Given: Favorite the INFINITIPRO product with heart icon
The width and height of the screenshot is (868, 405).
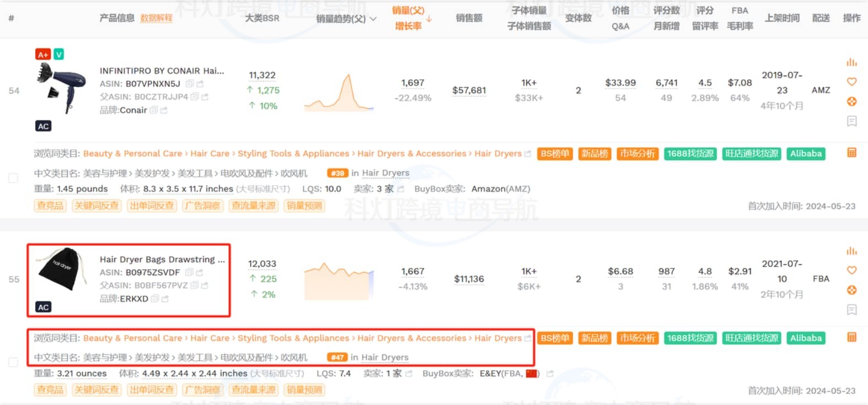Looking at the screenshot, I should click(x=851, y=82).
